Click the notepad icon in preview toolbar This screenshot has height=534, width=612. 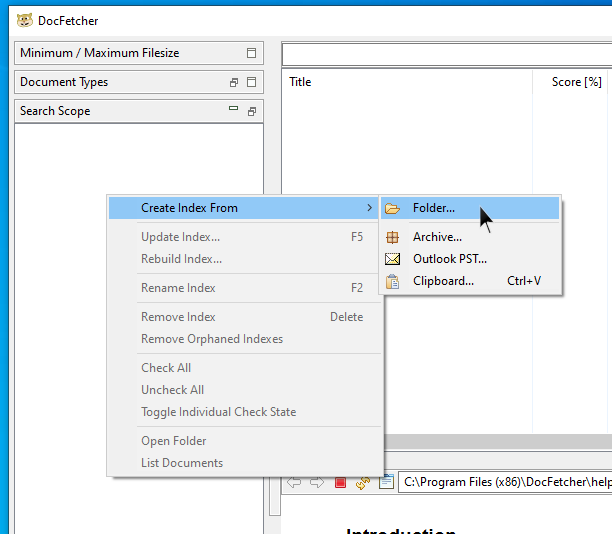tap(386, 482)
